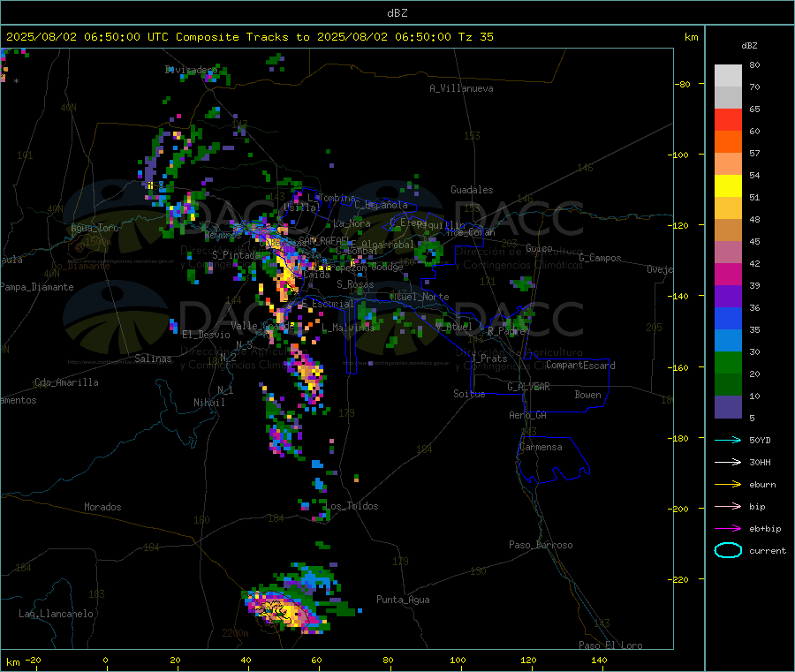
Task: Click the Paso_Barroso map label
Action: click(541, 545)
